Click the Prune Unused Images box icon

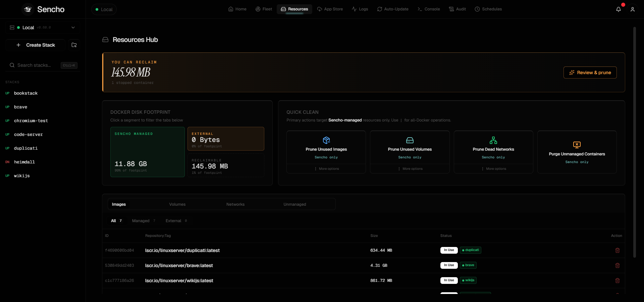click(x=326, y=140)
